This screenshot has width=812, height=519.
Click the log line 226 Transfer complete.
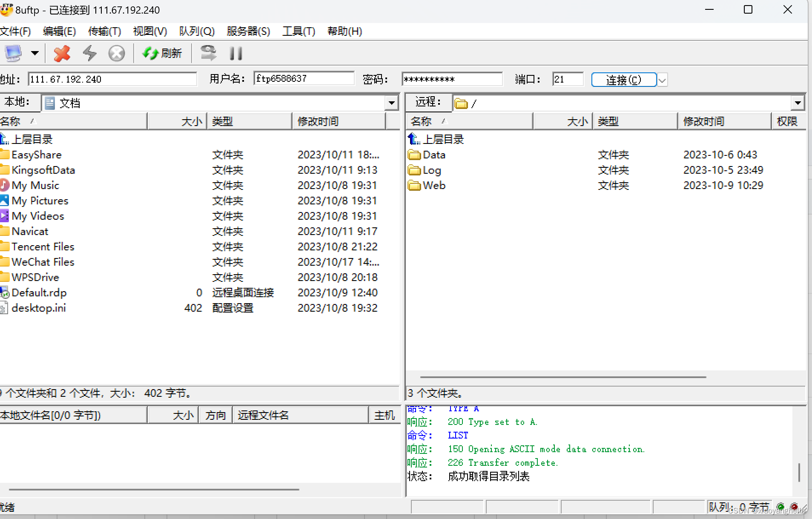[x=503, y=462]
